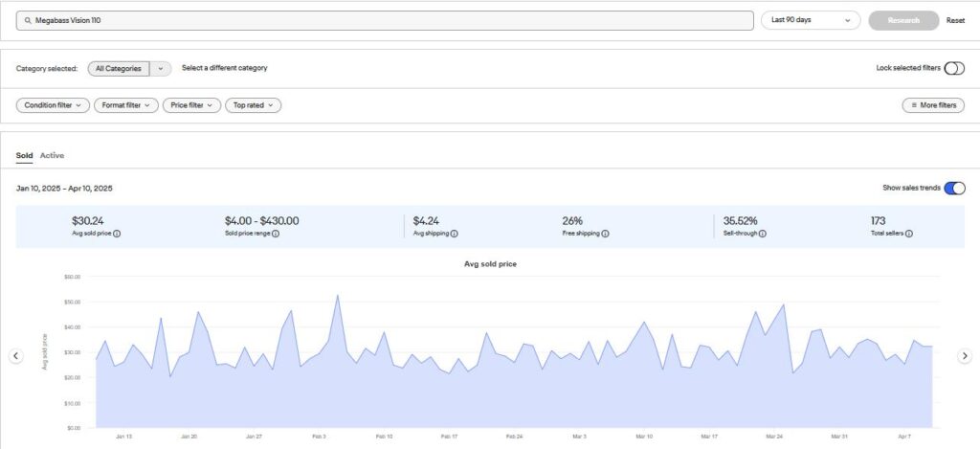Click the Category selected label
This screenshot has width=980, height=449.
[47, 68]
